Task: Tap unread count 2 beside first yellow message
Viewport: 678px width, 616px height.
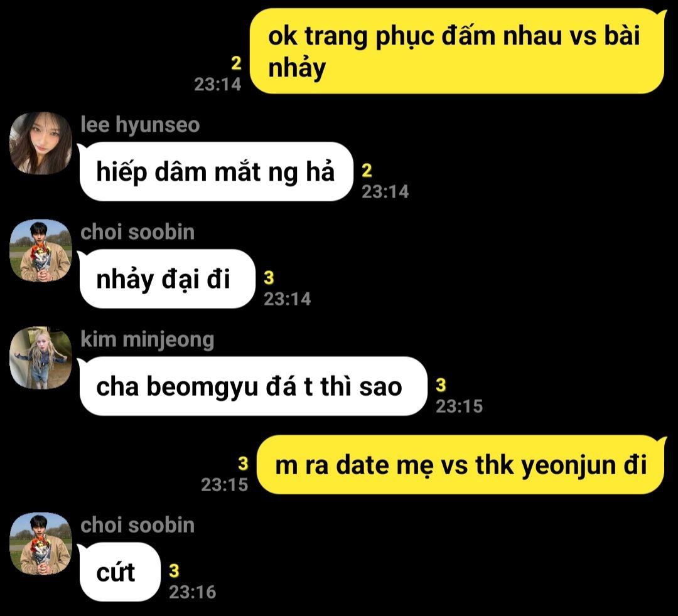Action: click(236, 63)
